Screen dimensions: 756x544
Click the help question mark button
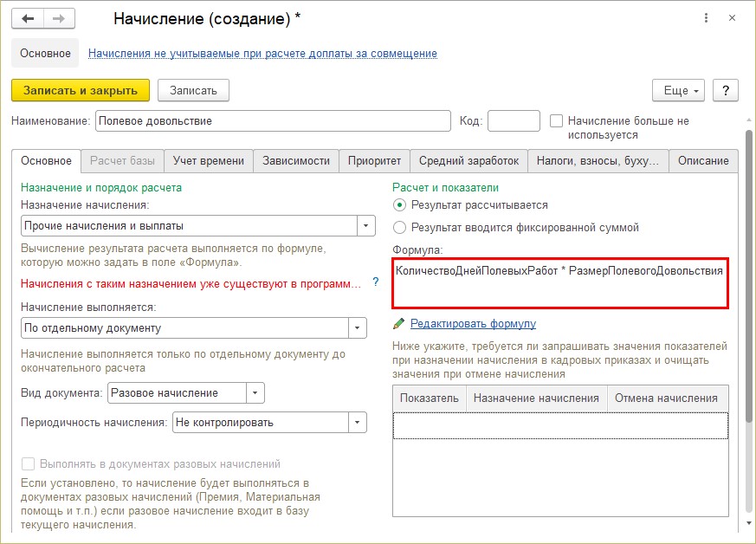pyautogui.click(x=725, y=90)
